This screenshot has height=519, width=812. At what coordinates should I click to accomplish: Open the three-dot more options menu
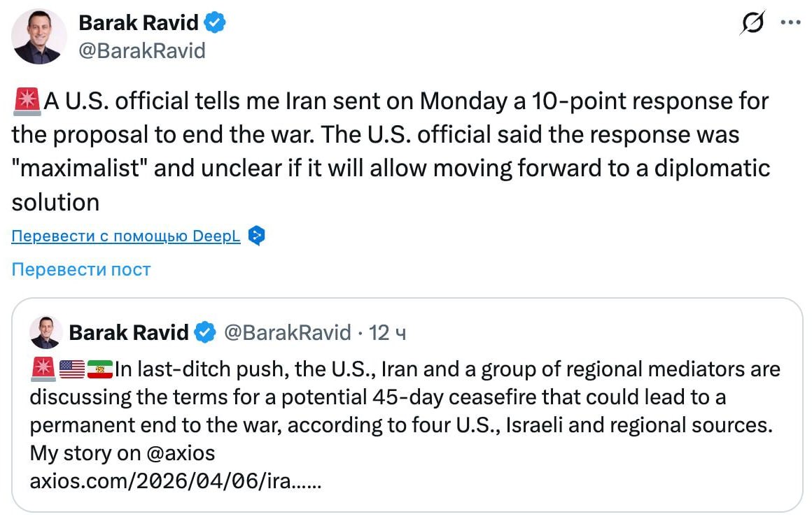[790, 22]
